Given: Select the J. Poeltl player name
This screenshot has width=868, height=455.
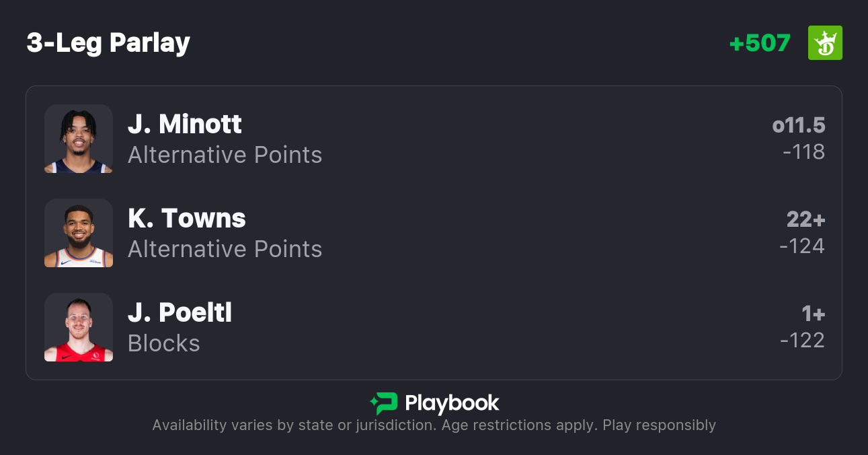Looking at the screenshot, I should (180, 313).
